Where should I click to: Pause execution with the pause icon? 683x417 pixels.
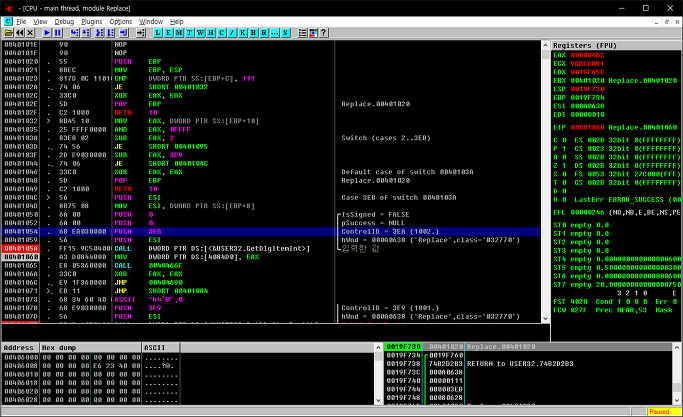[57, 33]
